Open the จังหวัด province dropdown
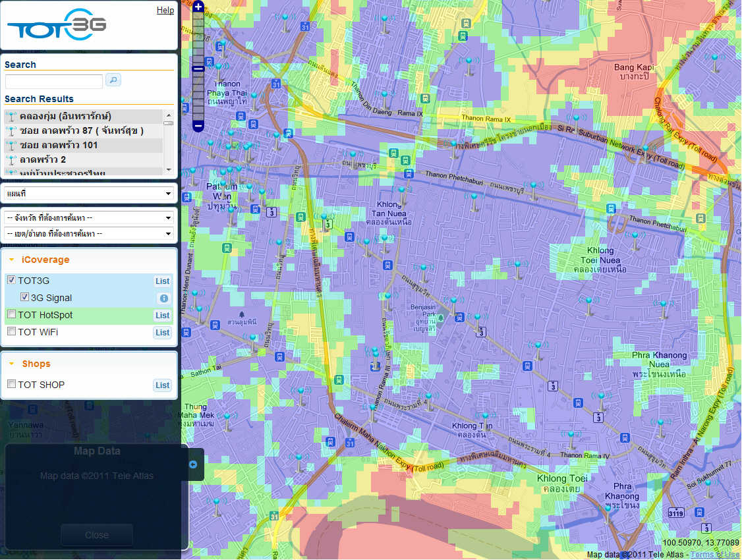Viewport: 742px width, 560px height. click(x=89, y=217)
